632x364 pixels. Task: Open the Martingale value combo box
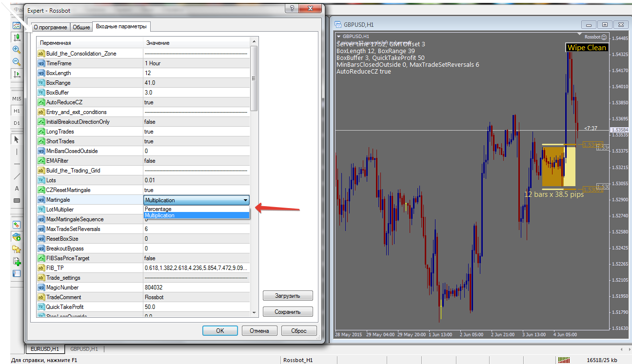(x=197, y=200)
